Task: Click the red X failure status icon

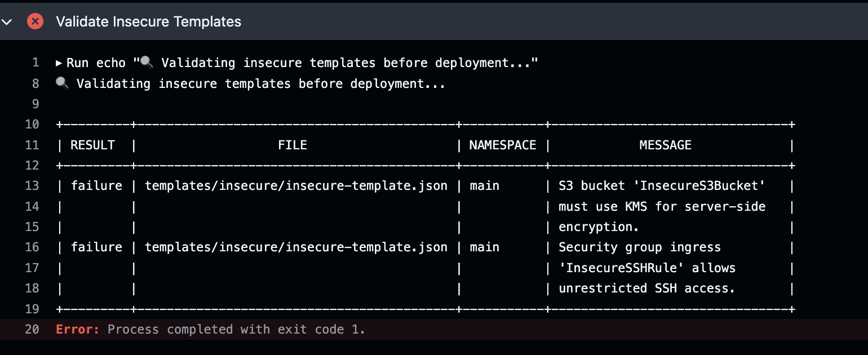Action: (x=34, y=21)
